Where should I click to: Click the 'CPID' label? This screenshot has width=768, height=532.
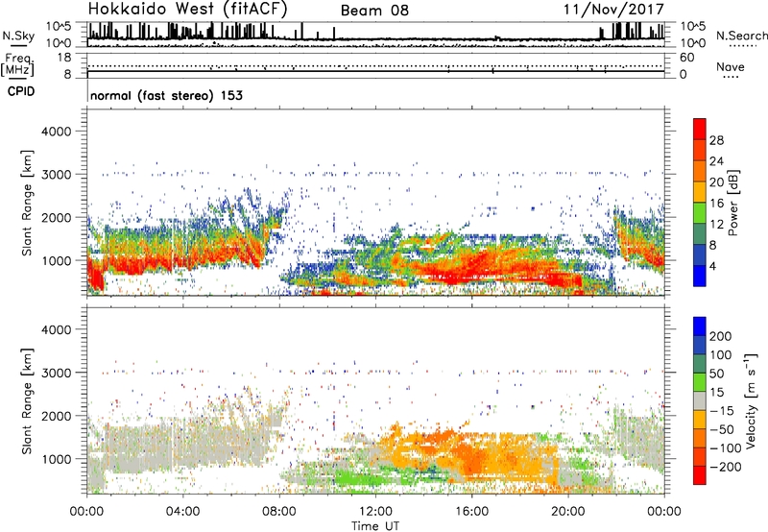21,91
